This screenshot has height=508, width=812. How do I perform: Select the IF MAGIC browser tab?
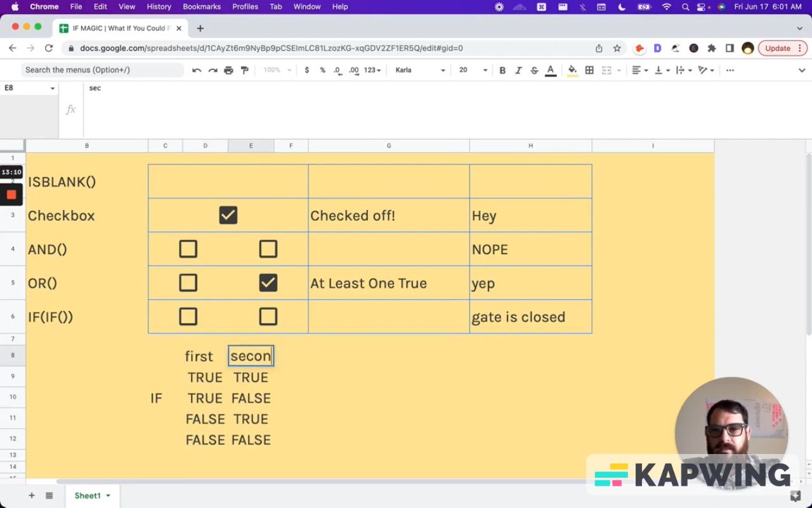coord(121,28)
